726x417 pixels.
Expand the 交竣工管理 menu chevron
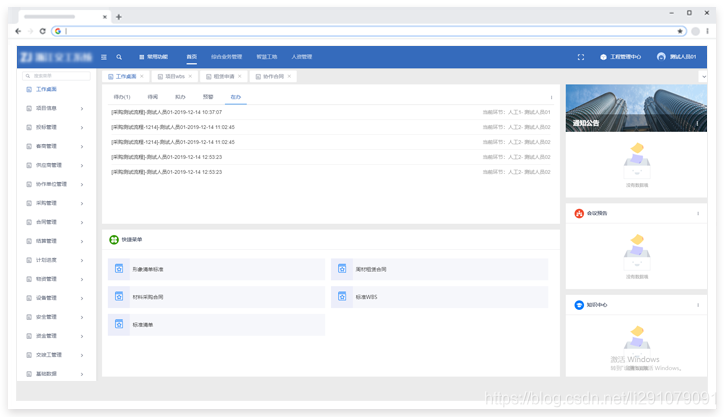82,355
